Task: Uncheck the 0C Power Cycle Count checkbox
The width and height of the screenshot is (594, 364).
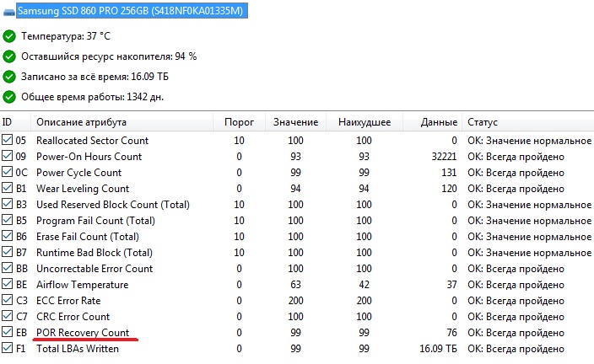Action: 7,172
